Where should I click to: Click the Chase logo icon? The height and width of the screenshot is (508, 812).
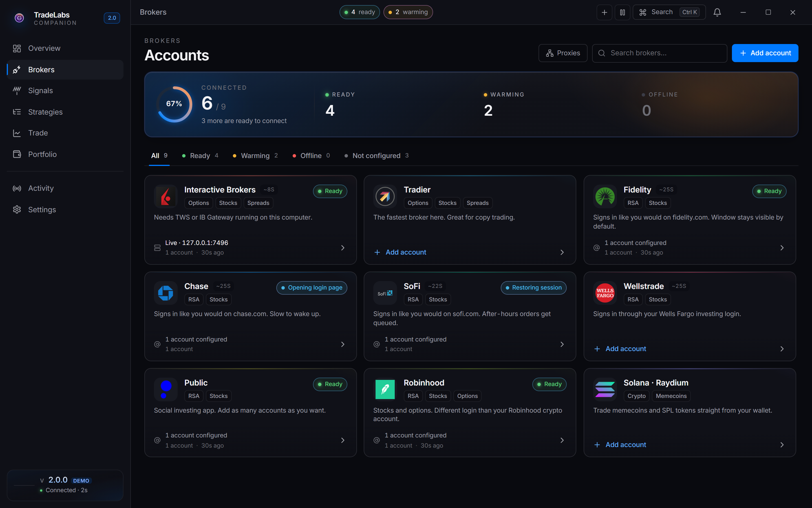[x=166, y=293]
